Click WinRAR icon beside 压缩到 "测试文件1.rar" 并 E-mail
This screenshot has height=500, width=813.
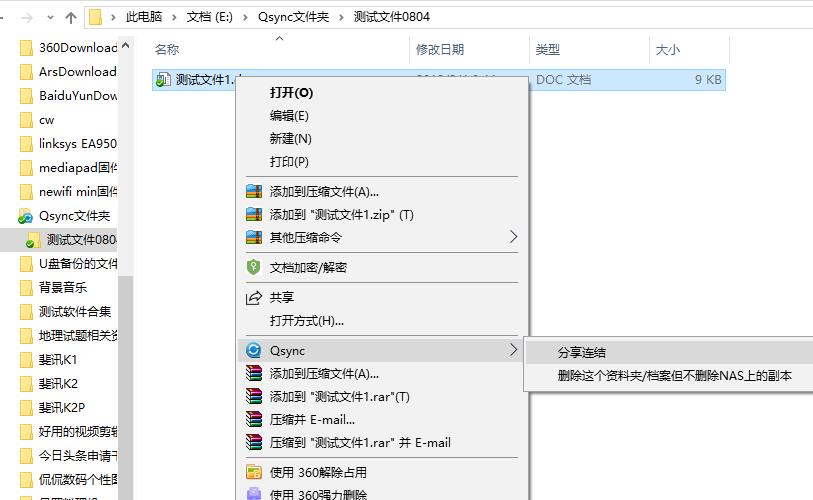254,442
